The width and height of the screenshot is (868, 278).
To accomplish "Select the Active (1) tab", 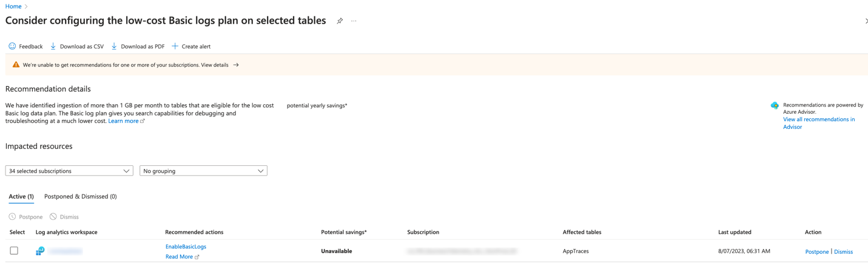I will pos(21,196).
